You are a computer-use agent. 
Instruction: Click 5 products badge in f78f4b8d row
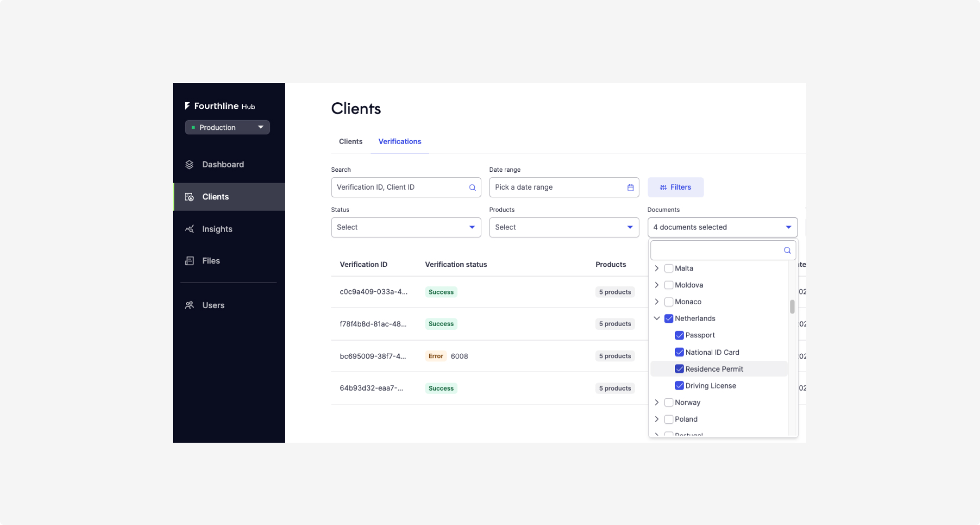click(615, 324)
